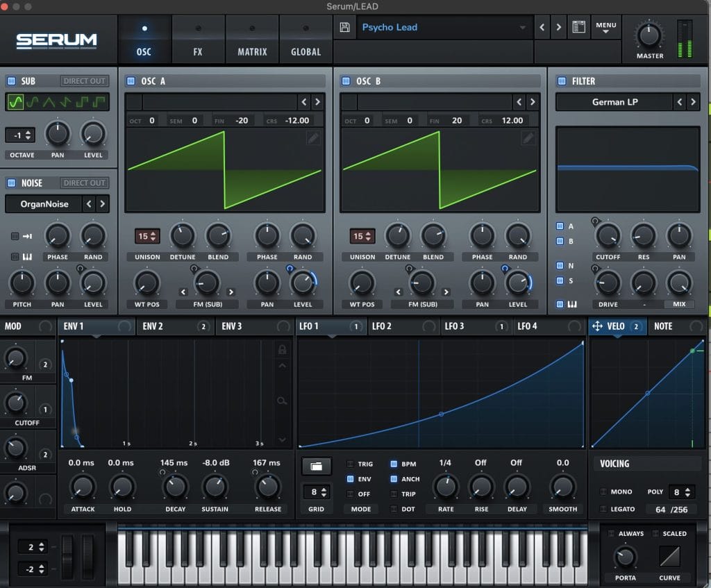Toggle the NOISE oscillator on/off switch
The width and height of the screenshot is (711, 588).
[11, 183]
